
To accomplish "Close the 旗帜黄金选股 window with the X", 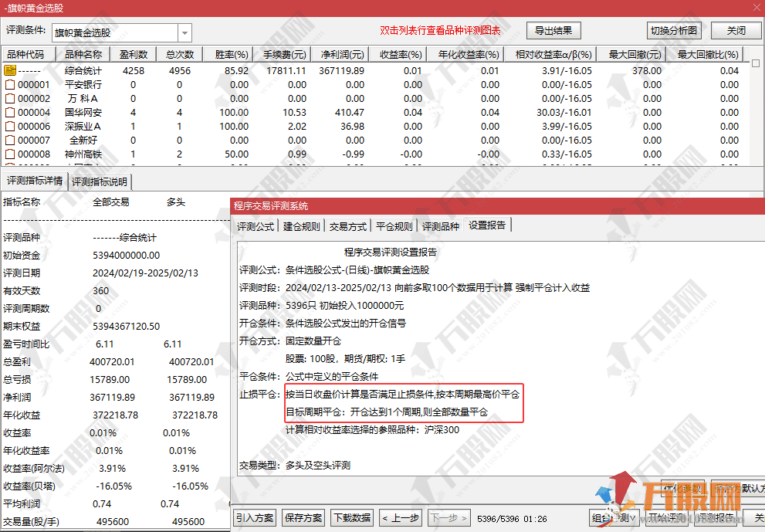I will pyautogui.click(x=758, y=8).
